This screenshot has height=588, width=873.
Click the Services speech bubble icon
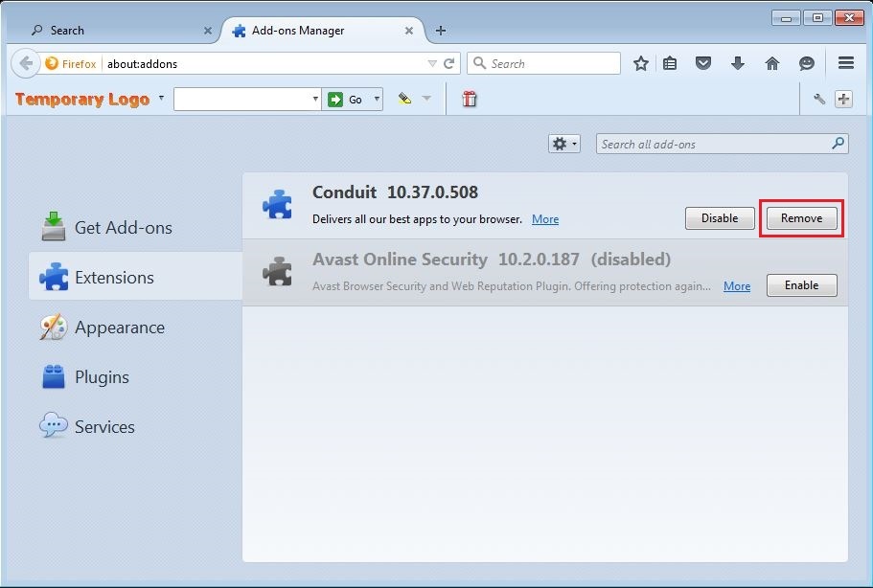(54, 425)
